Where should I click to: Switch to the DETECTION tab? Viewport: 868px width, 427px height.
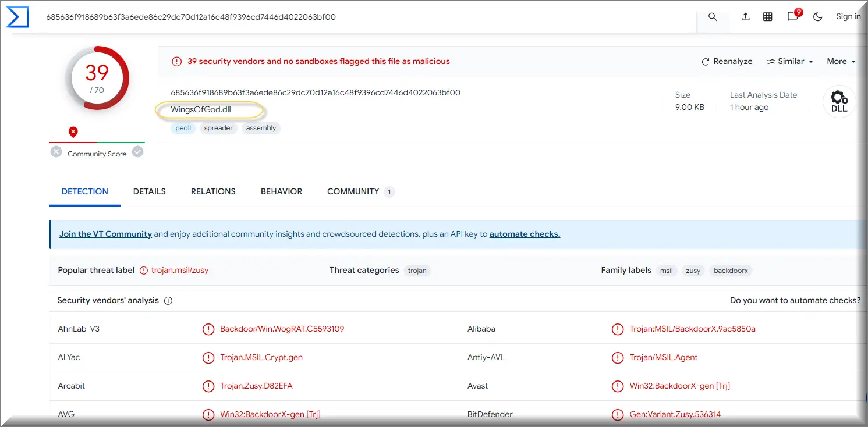(85, 191)
